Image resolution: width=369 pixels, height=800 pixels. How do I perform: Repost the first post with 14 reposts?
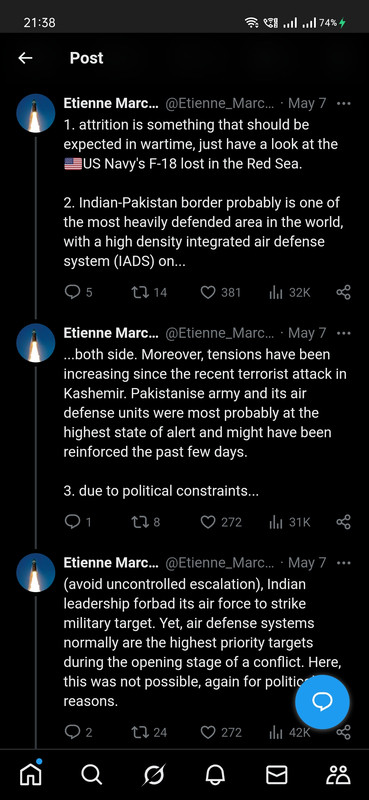tap(149, 292)
